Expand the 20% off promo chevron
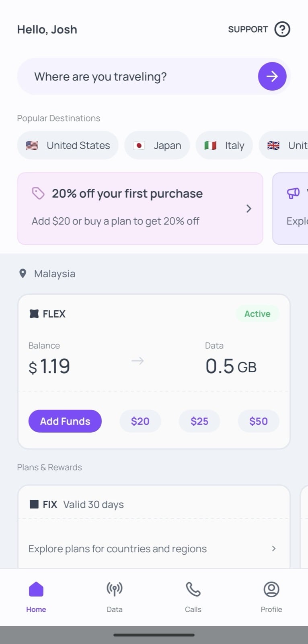The width and height of the screenshot is (308, 644). pos(249,208)
